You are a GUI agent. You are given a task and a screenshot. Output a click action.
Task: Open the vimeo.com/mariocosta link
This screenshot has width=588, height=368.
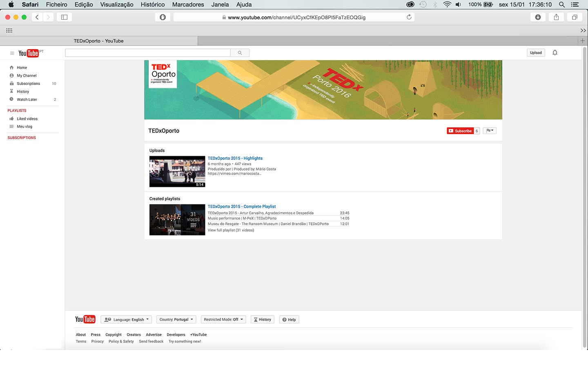coord(234,174)
